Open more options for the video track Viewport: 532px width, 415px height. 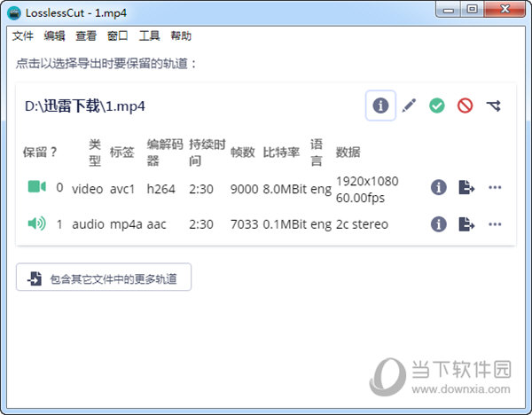[x=495, y=187]
